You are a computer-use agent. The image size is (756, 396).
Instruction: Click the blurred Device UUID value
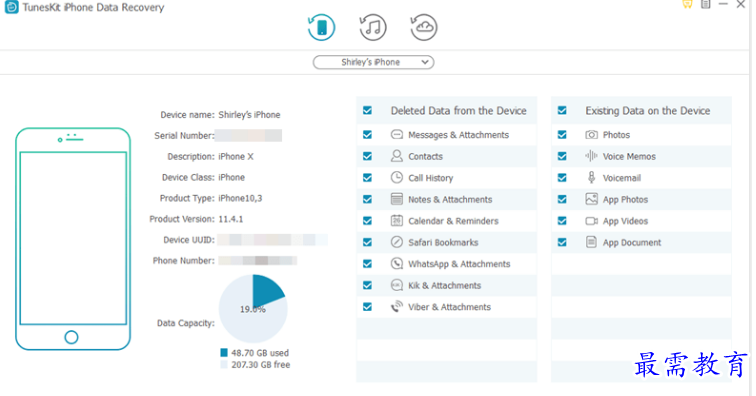click(x=272, y=240)
